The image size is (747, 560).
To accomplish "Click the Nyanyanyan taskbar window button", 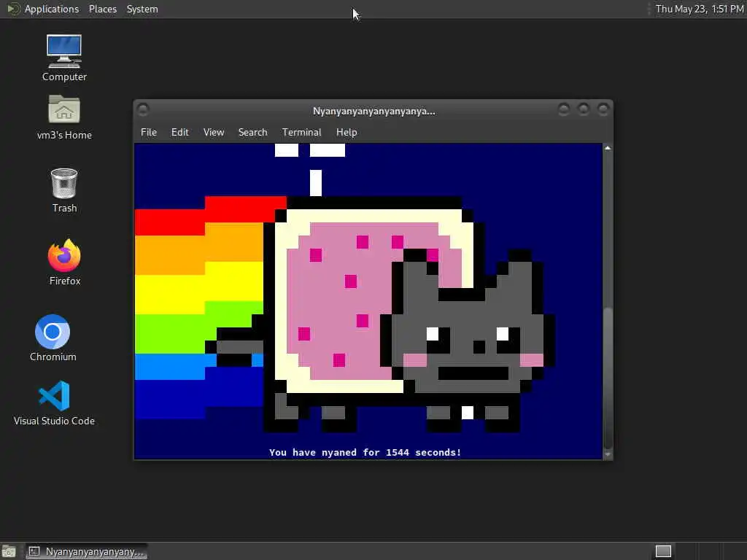I will coord(86,551).
